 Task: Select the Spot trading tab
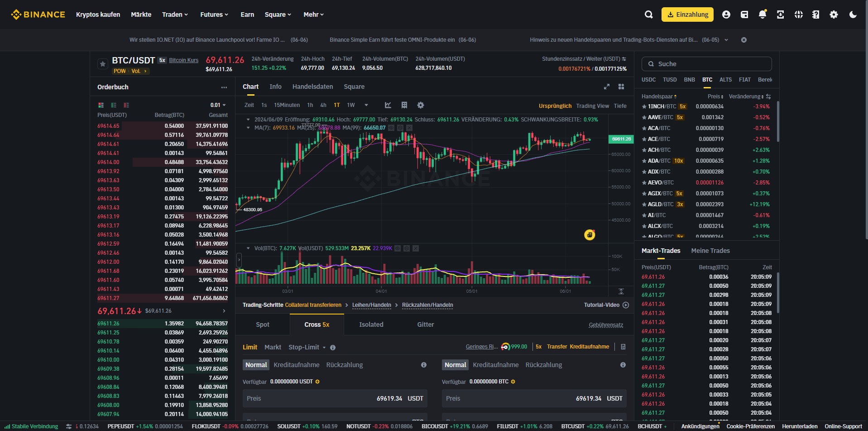(x=263, y=324)
